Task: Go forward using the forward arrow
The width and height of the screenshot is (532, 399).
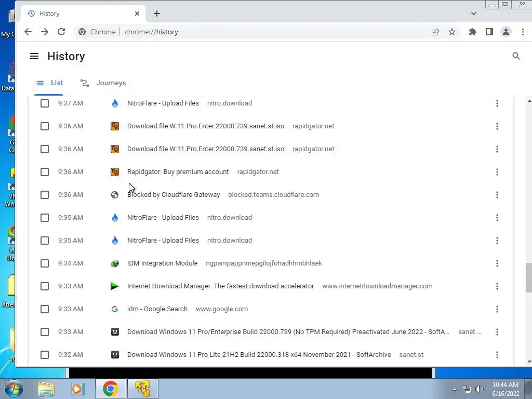Action: (x=45, y=32)
